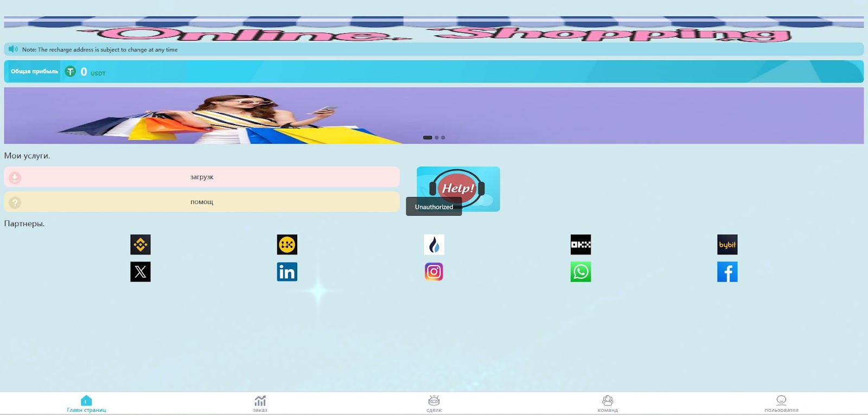This screenshot has width=868, height=415.
Task: Click the question mark icon in помощ row
Action: point(15,202)
